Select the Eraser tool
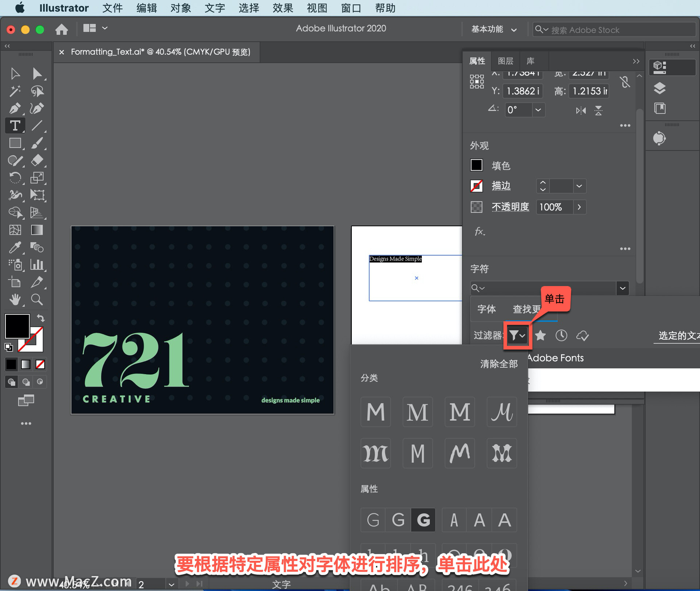This screenshot has width=700, height=591. pyautogui.click(x=37, y=160)
